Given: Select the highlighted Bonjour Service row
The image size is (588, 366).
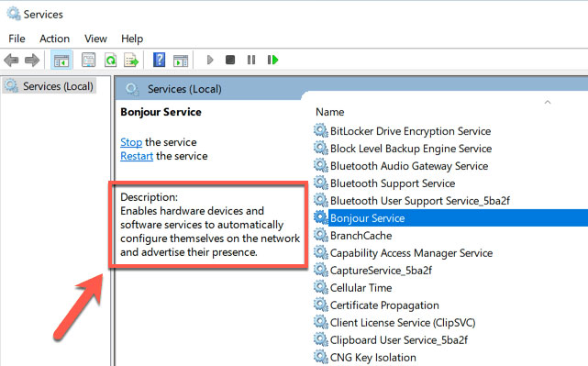Looking at the screenshot, I should click(459, 218).
